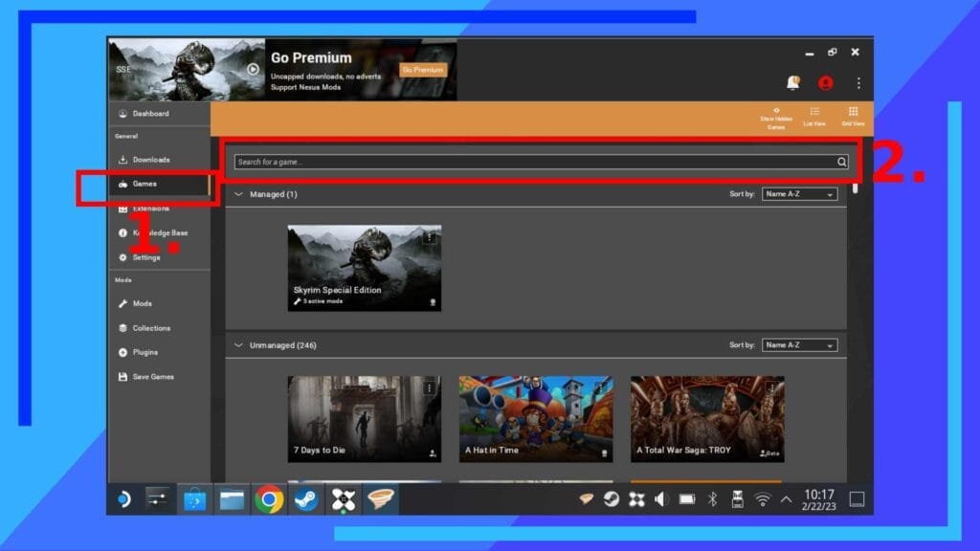Open the top-right three-dot menu
This screenshot has width=980, height=551.
858,82
